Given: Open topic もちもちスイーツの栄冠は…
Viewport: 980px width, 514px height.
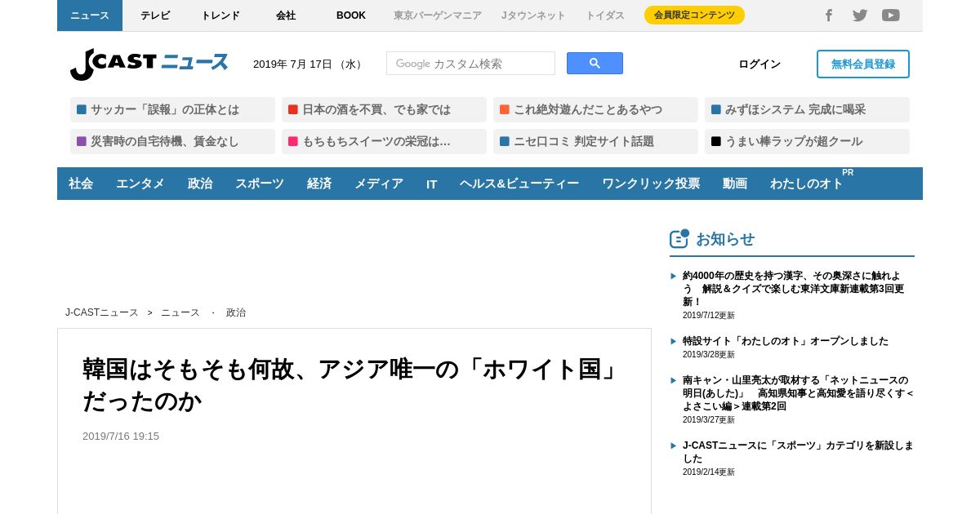Looking at the screenshot, I should click(x=384, y=141).
